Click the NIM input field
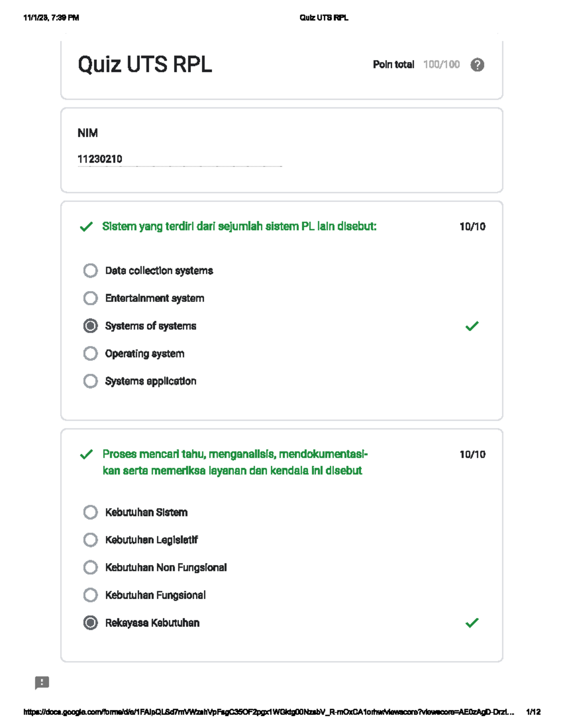Viewport: 563px width, 728px height. tap(179, 159)
